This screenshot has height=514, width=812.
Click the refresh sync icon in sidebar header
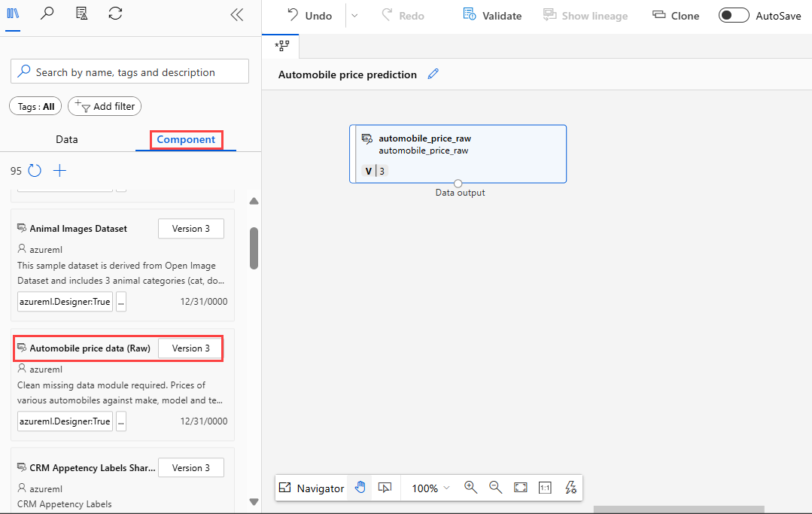click(x=115, y=13)
